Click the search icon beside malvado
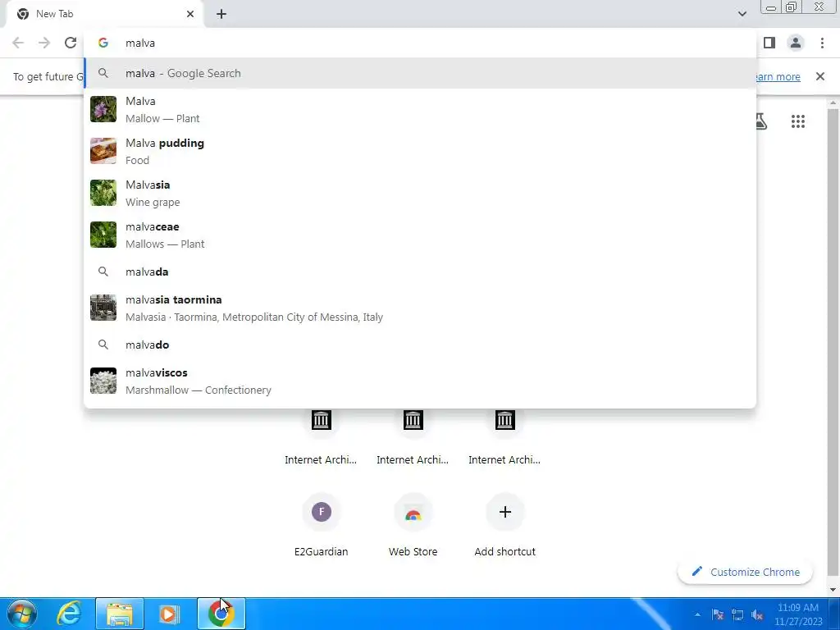This screenshot has width=840, height=630. [103, 345]
